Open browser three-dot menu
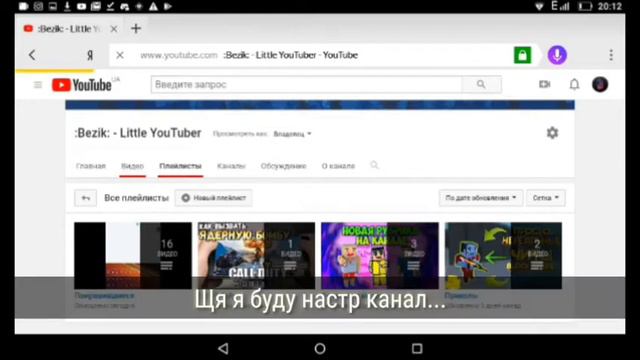The height and width of the screenshot is (360, 640). click(x=611, y=55)
